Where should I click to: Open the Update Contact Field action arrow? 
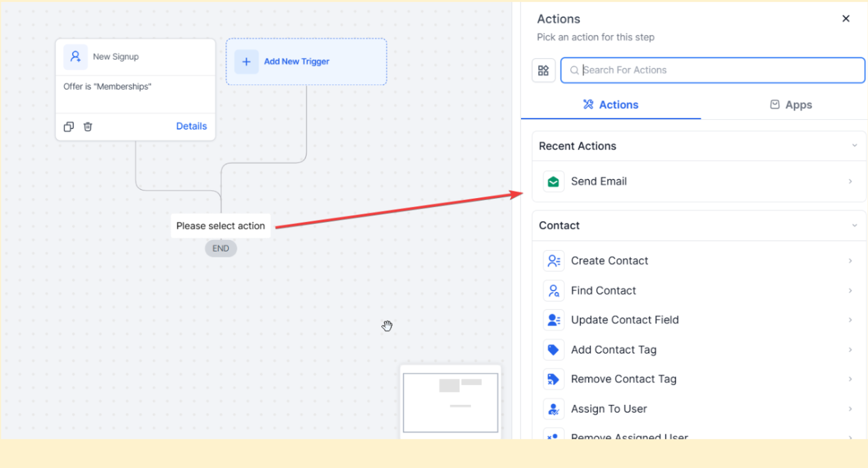click(850, 320)
